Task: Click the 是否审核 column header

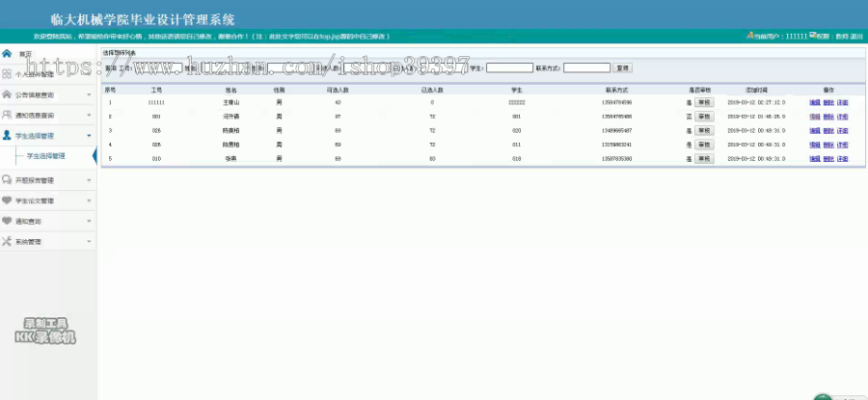Action: point(700,90)
